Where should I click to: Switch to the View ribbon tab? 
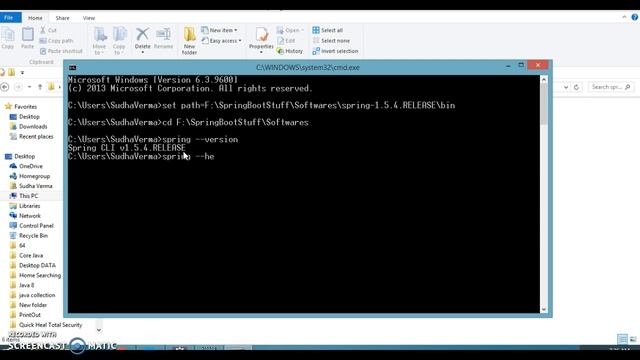[x=89, y=18]
